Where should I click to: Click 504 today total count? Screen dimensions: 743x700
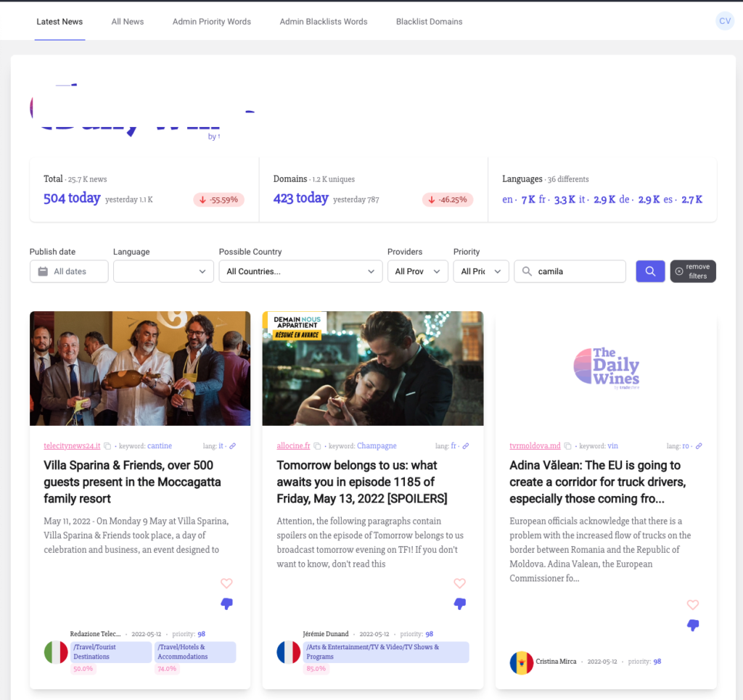[x=72, y=198]
